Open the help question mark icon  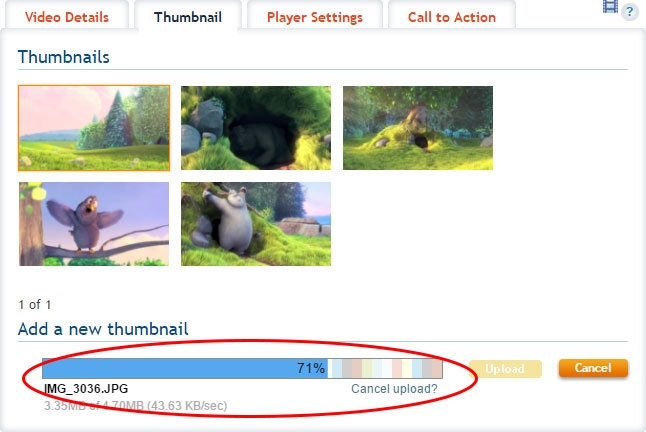630,12
